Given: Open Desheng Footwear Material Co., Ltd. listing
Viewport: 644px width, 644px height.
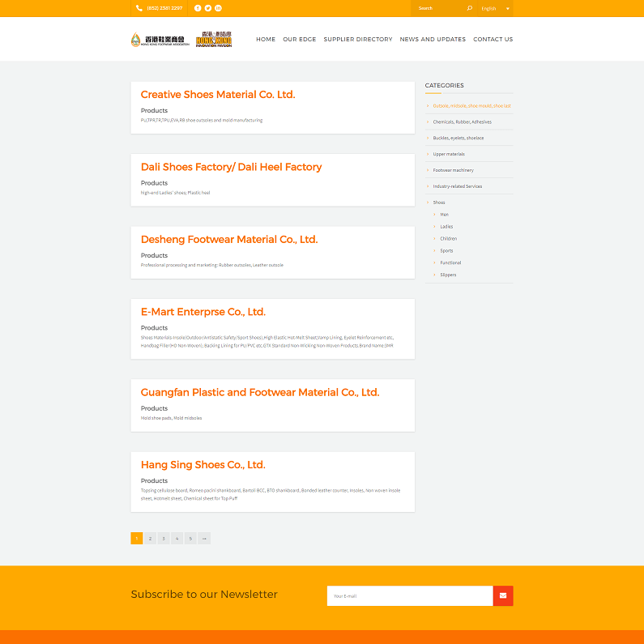Looking at the screenshot, I should coord(229,239).
